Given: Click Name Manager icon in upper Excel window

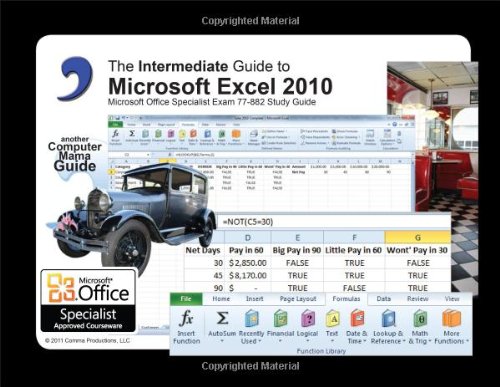Looking at the screenshot, I should click(254, 134).
